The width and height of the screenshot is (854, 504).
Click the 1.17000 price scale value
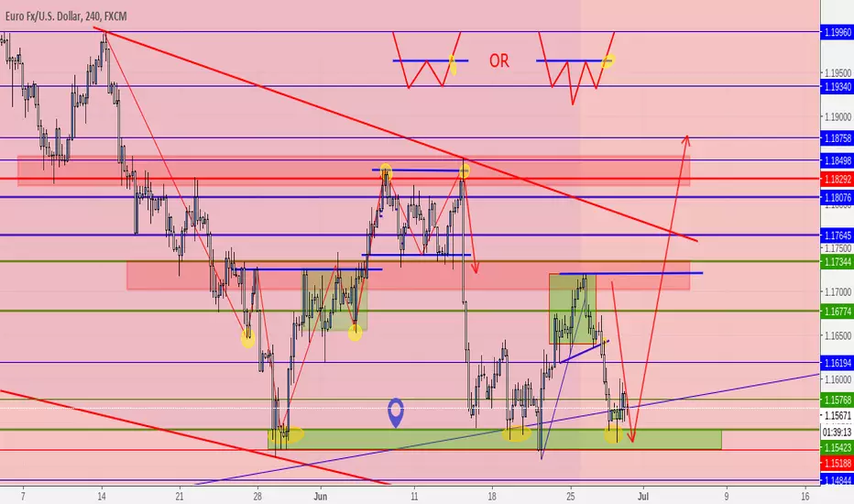838,292
